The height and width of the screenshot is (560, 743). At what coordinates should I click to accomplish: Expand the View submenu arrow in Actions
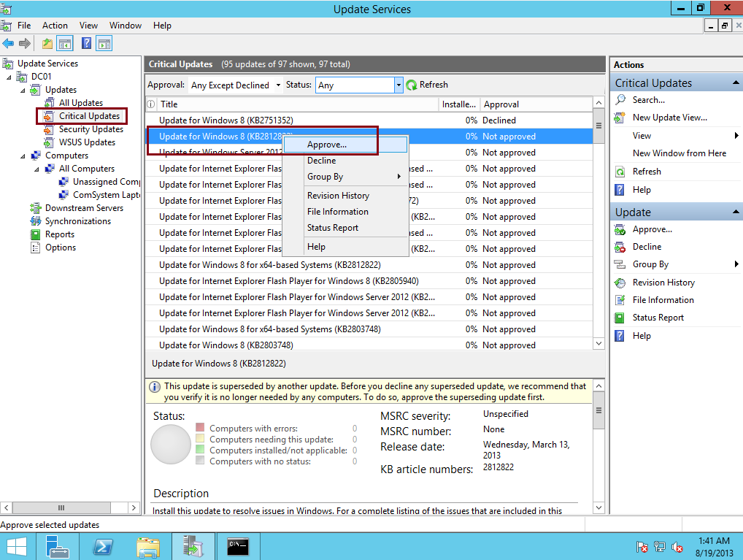pos(736,136)
